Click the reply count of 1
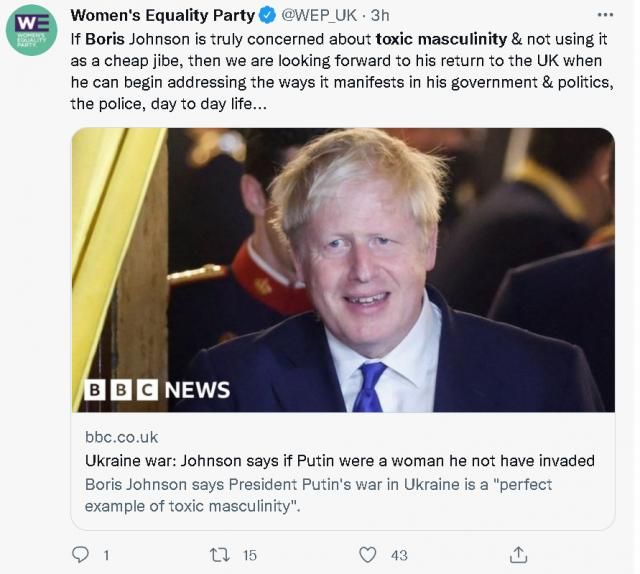The image size is (640, 574). pos(106,554)
